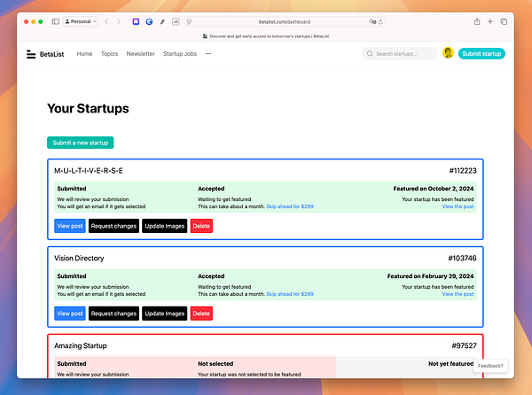Click Skip ahead for $299 in M-U-L-T-I-V-E-R-S-E card
The width and height of the screenshot is (532, 395).
click(290, 206)
